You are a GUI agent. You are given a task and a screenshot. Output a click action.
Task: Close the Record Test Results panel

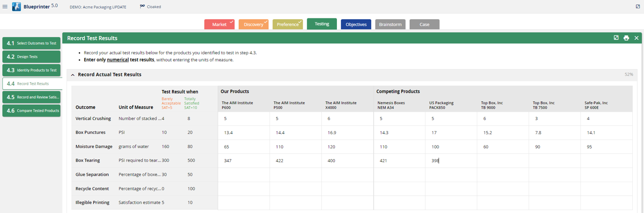pos(637,38)
